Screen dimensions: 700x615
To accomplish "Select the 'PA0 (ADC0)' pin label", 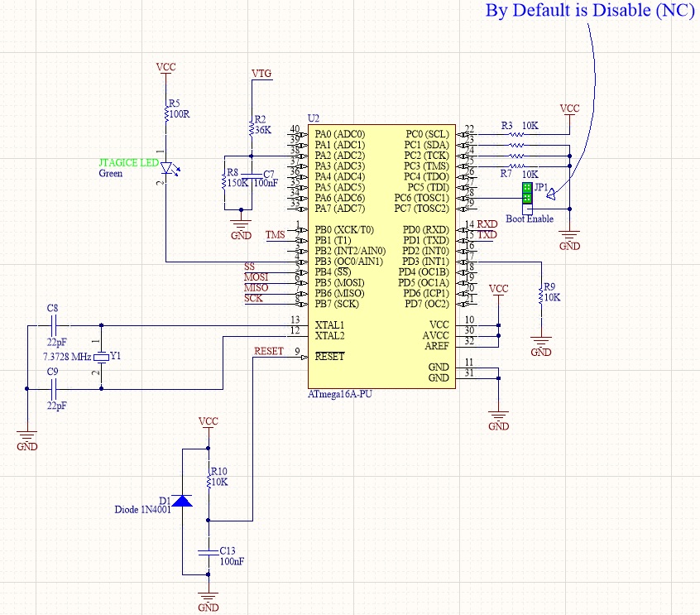I will click(x=340, y=134).
